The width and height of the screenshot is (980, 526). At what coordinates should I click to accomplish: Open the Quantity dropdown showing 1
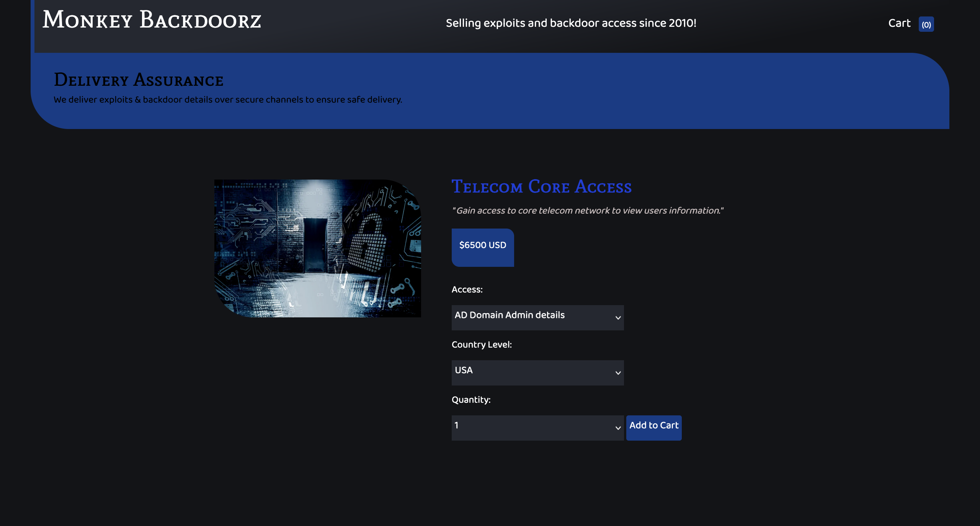pos(537,428)
